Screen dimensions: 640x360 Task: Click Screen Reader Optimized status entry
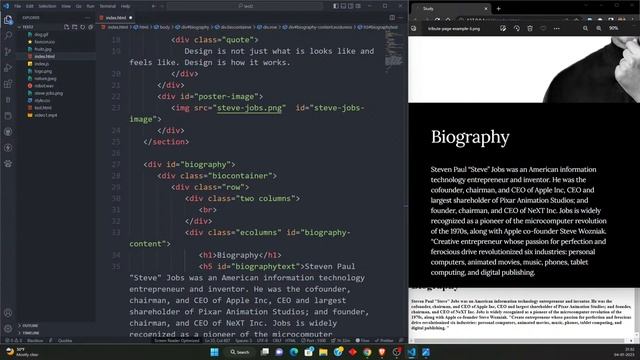coord(177,340)
